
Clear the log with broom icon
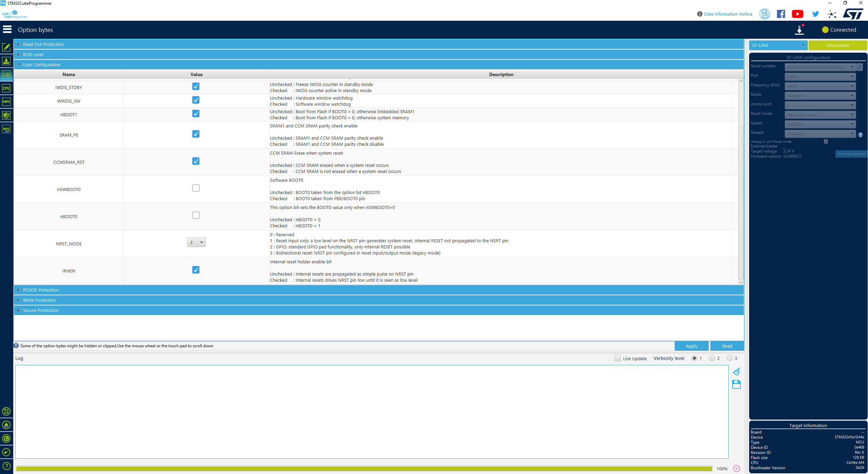tap(736, 371)
